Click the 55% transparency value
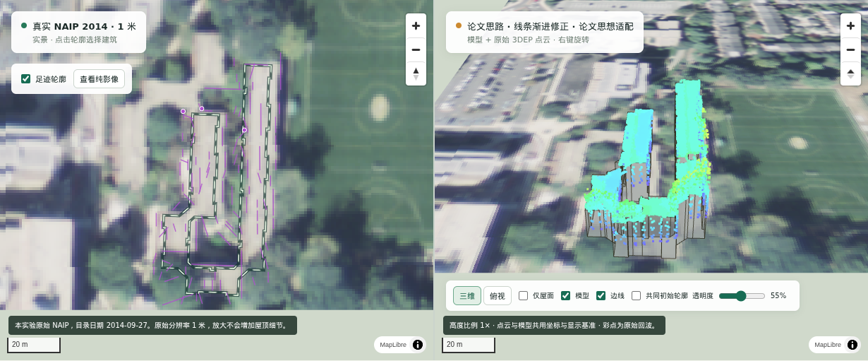The image size is (868, 361). (x=778, y=296)
